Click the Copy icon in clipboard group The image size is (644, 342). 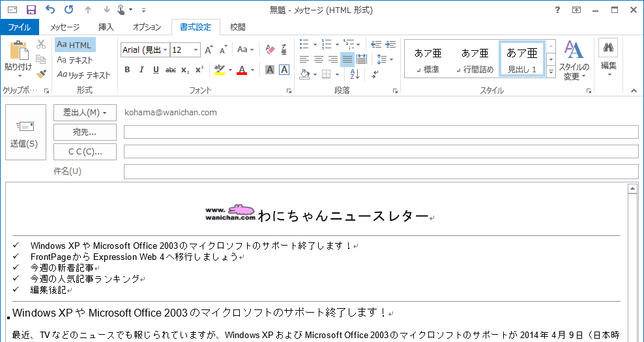point(41,59)
